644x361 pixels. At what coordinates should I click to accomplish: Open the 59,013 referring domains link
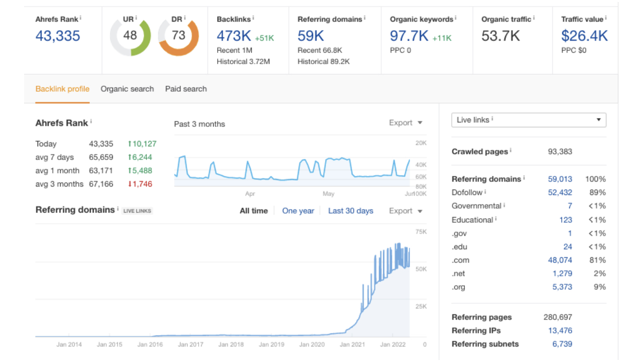560,179
